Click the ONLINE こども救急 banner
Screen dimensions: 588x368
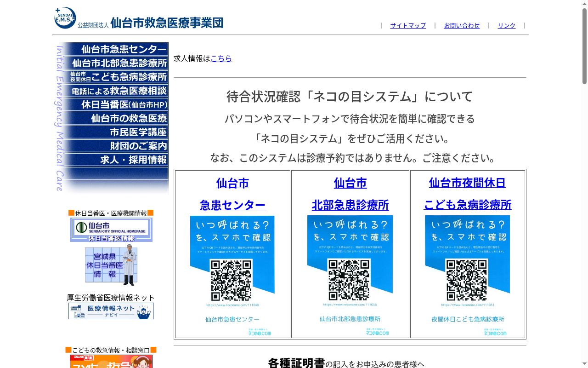tap(111, 361)
